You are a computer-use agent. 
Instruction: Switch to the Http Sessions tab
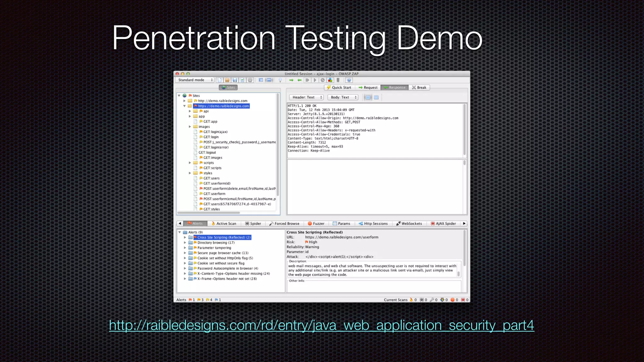[x=373, y=223]
